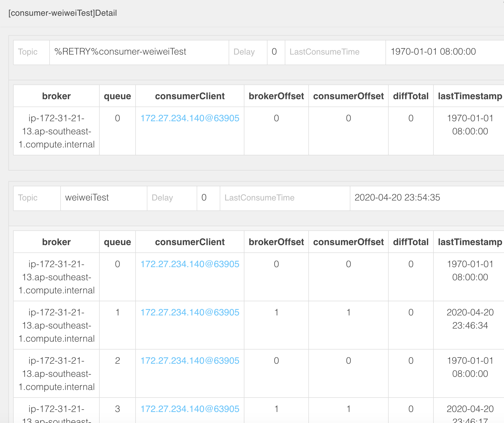Click the brokerOffset column header
The width and height of the screenshot is (504, 423).
(276, 242)
